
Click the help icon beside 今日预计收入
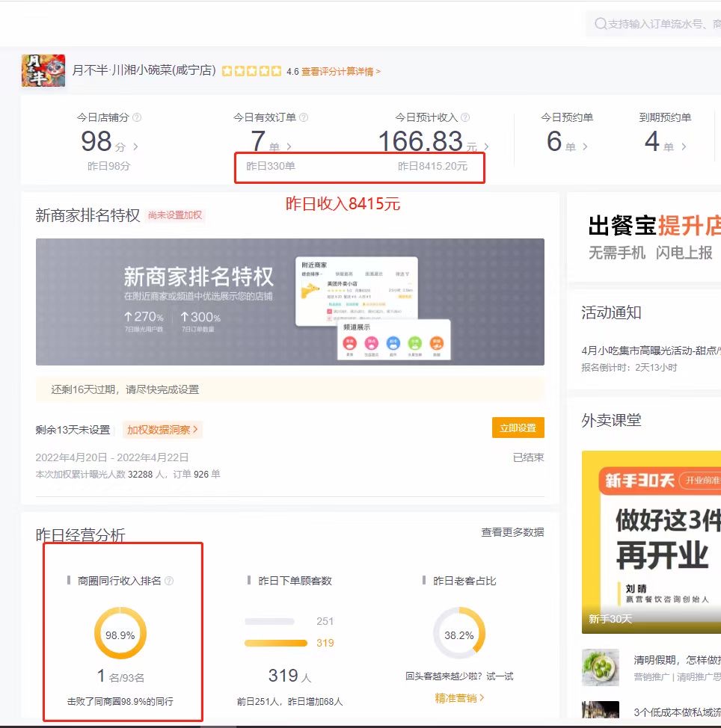[x=464, y=117]
